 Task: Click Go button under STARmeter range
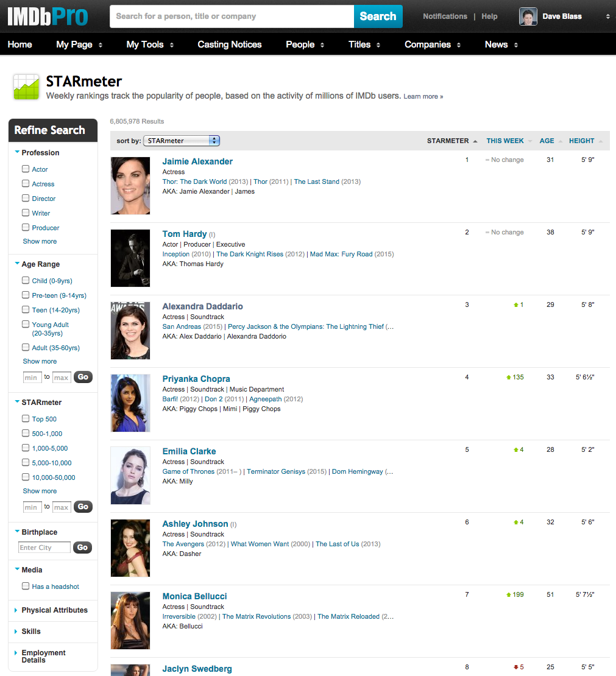coord(83,507)
